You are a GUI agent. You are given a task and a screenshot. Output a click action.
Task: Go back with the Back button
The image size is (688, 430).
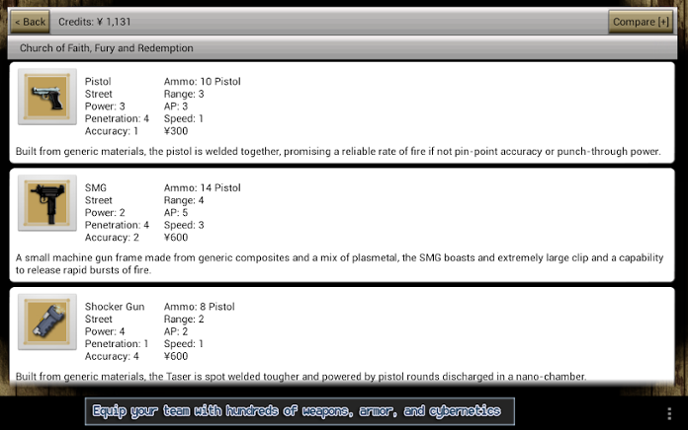click(x=30, y=21)
